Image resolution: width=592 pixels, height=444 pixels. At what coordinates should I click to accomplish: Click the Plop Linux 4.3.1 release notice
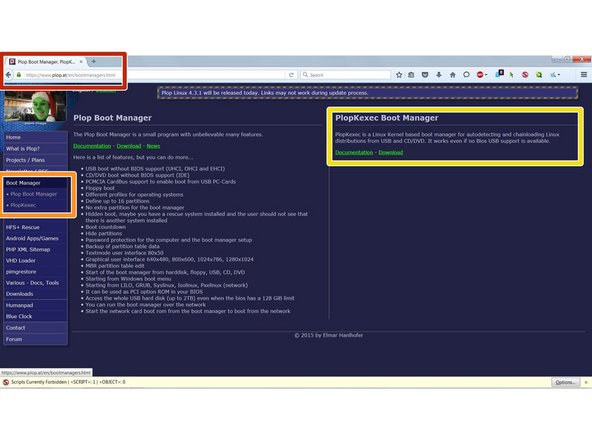pyautogui.click(x=368, y=93)
